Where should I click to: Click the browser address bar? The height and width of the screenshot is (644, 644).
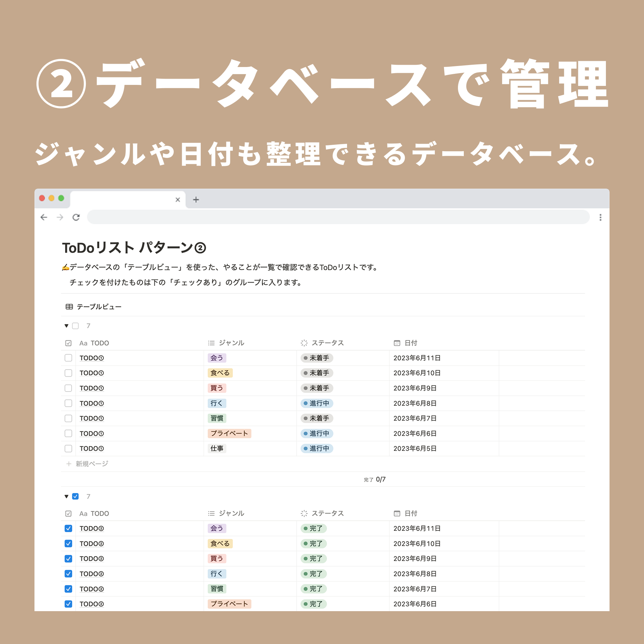[x=338, y=217]
